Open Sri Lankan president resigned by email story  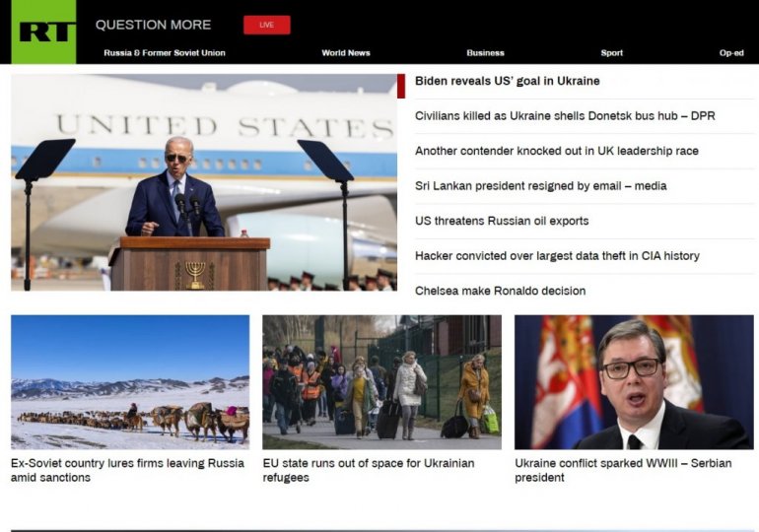540,186
